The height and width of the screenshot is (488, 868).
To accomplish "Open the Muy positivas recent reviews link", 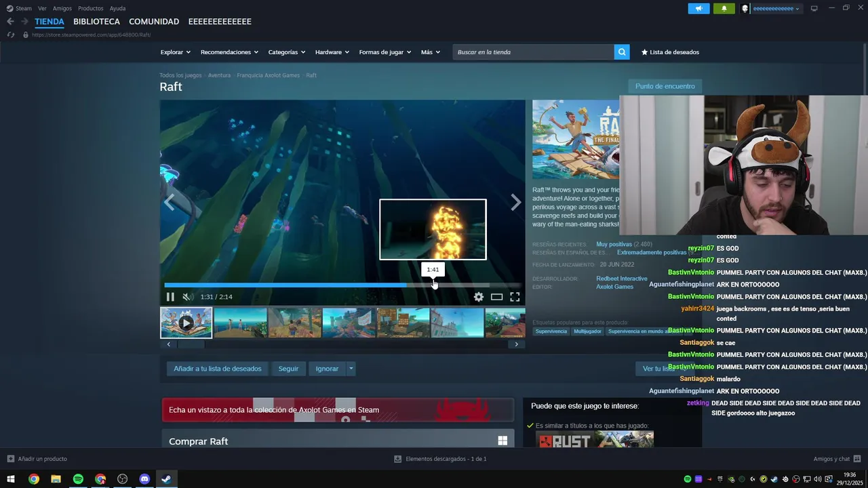I will point(614,244).
